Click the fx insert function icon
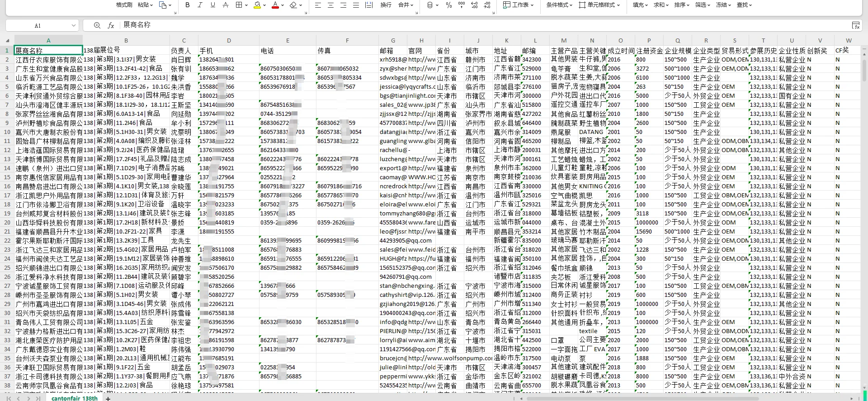 tap(111, 25)
